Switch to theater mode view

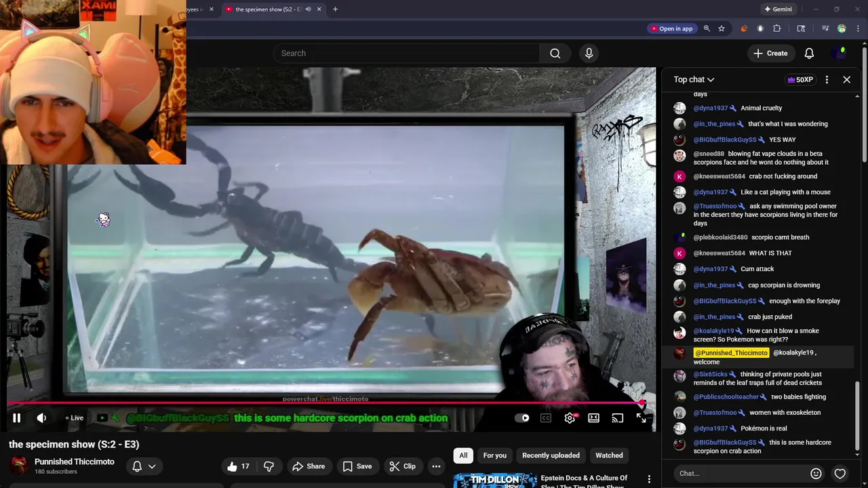tap(593, 418)
